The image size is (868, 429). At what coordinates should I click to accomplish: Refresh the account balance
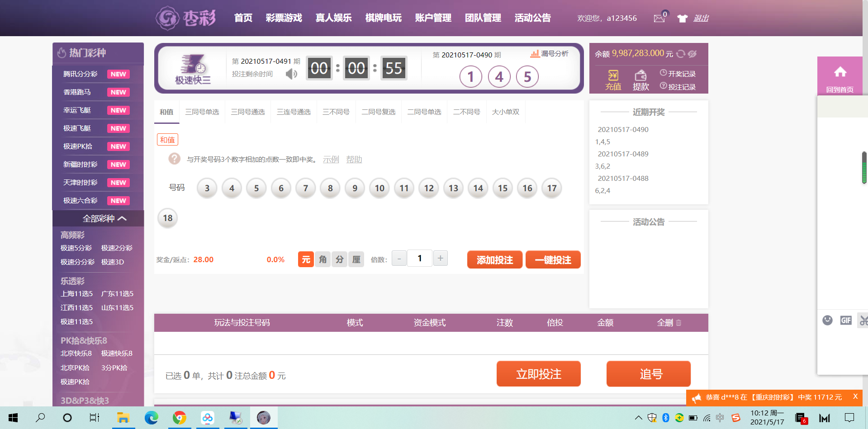pos(681,54)
